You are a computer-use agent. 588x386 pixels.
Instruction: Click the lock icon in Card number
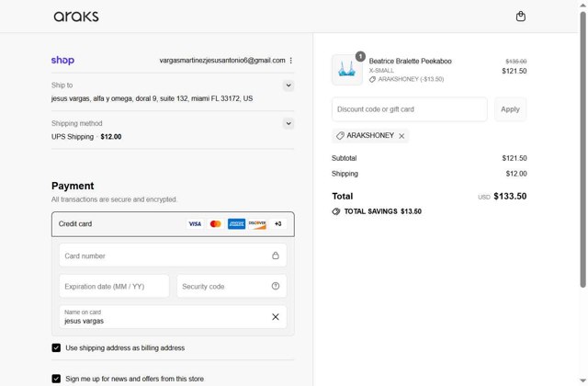pyautogui.click(x=276, y=255)
